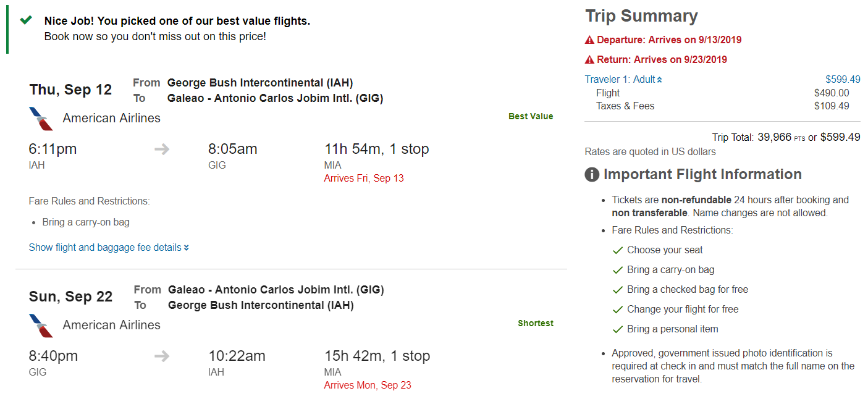Viewport: 868px width, 396px height.
Task: Click the American Airlines logo for Sep 22 flight
Action: (41, 326)
